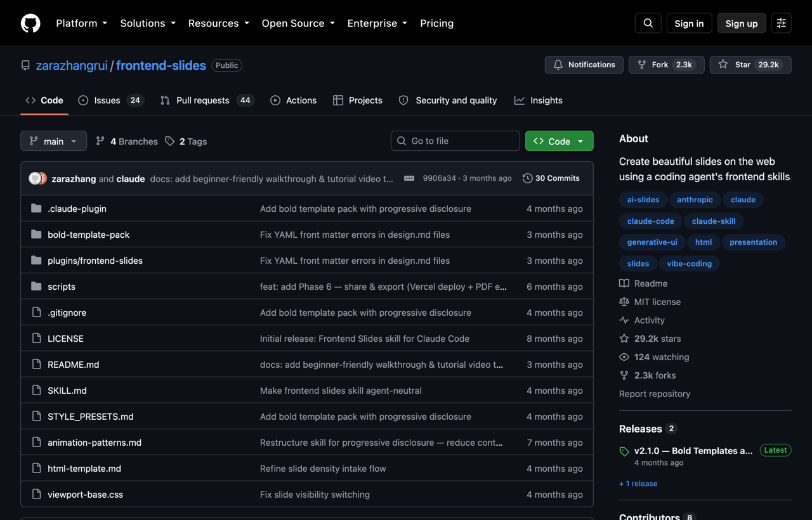This screenshot has width=812, height=520.
Task: Go to the GitHub homepage logo
Action: pos(30,23)
